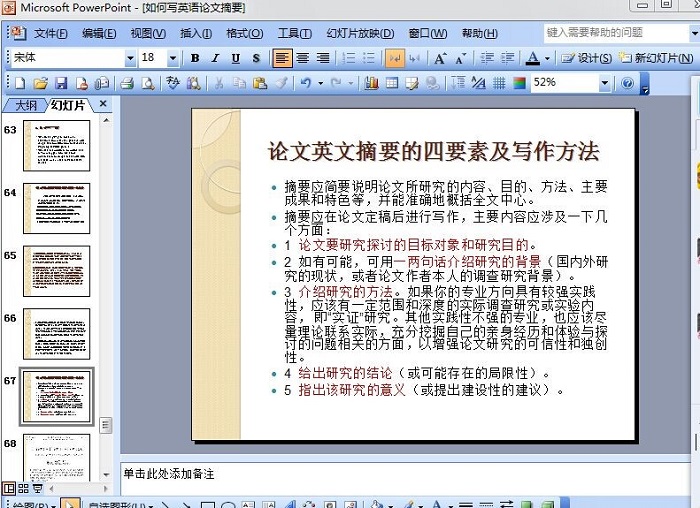Select slide 65 thumbnail in the panel
Image resolution: width=700 pixels, height=508 pixels.
56,271
